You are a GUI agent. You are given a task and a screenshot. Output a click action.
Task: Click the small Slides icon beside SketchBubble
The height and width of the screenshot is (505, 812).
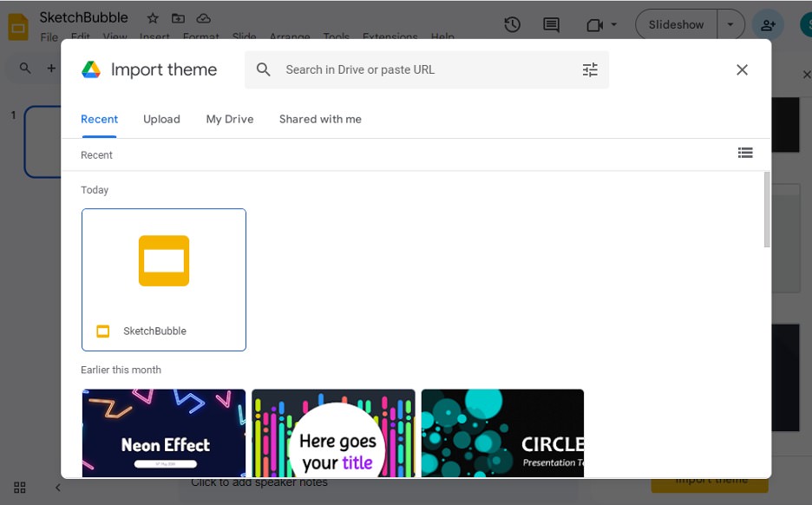tap(103, 331)
